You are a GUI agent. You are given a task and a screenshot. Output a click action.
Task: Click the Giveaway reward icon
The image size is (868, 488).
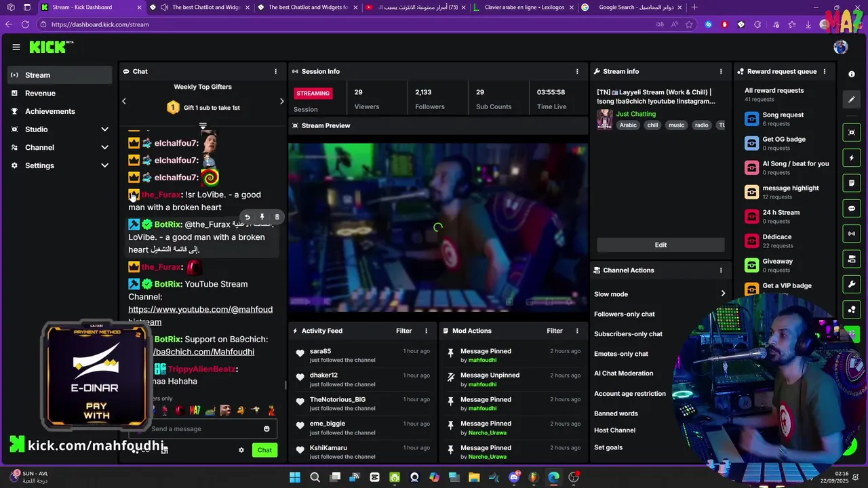click(751, 265)
